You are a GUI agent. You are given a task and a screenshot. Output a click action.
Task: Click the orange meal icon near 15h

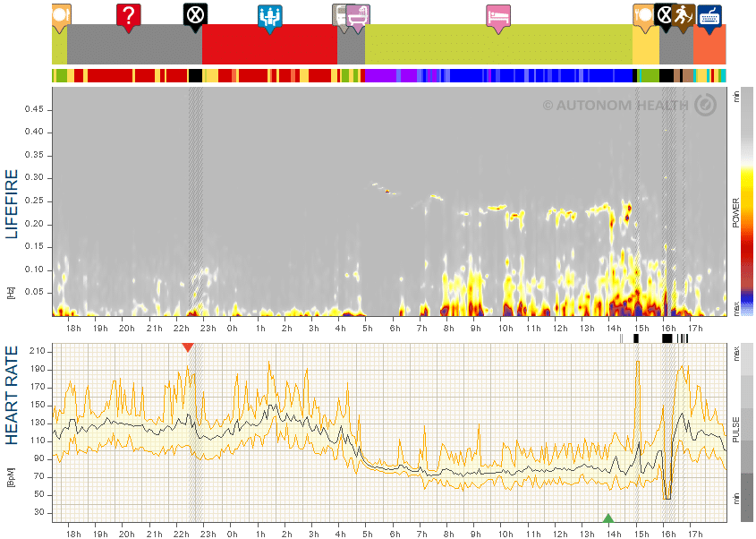pos(643,17)
